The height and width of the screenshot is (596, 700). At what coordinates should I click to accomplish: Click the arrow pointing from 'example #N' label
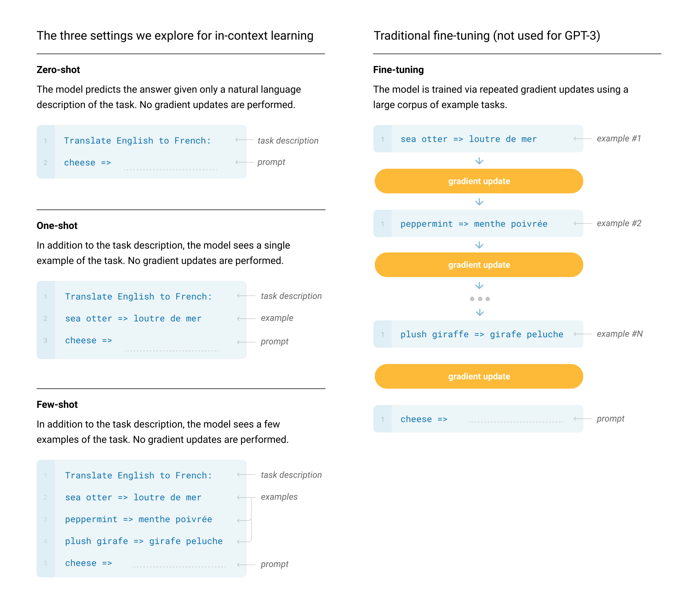pos(582,334)
